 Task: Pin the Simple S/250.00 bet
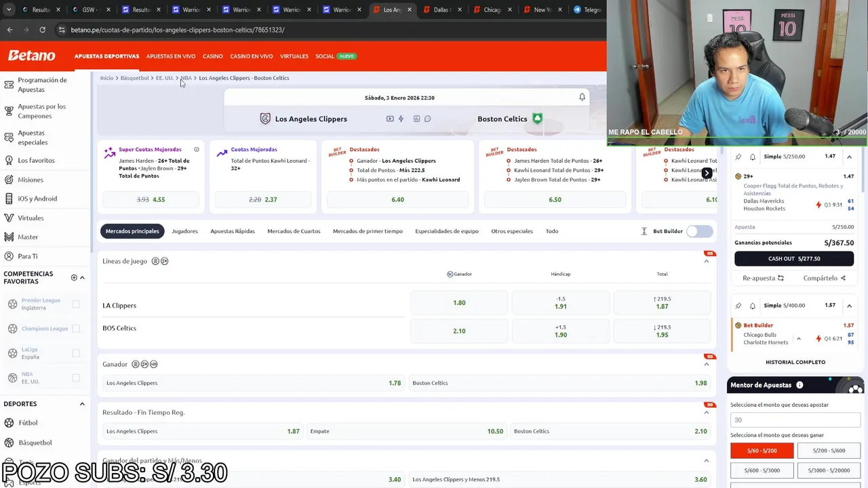[x=738, y=157]
